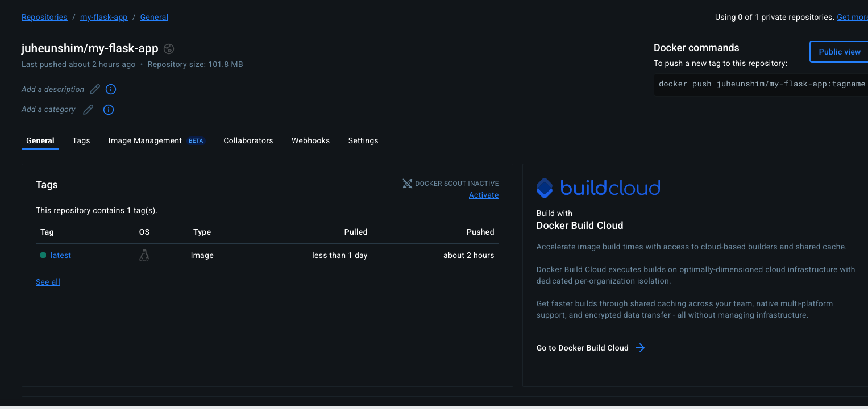Viewport: 868px width, 412px height.
Task: Click the about 2 hours pushed cell
Action: (469, 255)
